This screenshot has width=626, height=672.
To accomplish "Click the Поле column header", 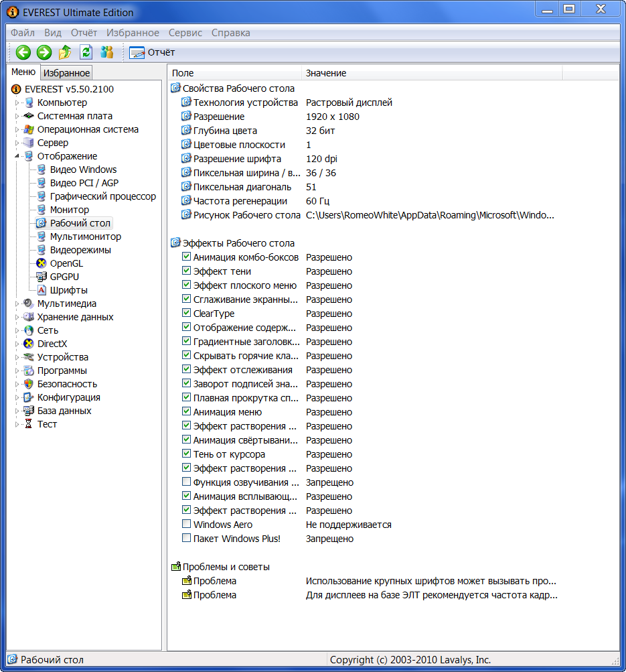I will point(234,73).
